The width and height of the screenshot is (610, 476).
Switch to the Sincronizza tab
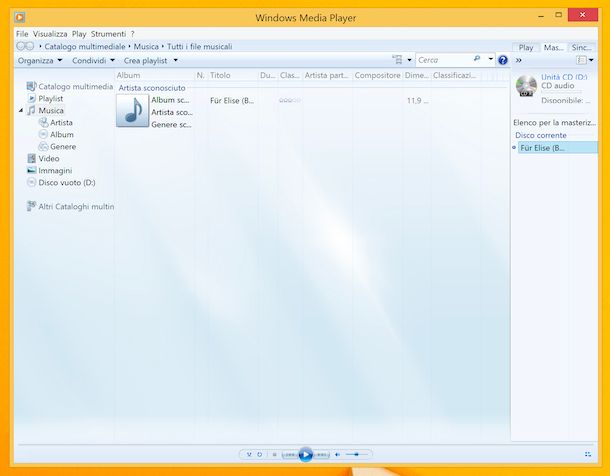pyautogui.click(x=582, y=47)
